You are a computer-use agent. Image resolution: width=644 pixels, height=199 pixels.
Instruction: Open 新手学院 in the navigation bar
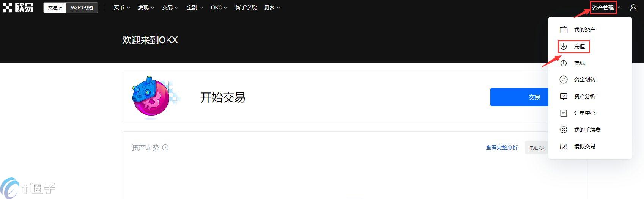(246, 8)
